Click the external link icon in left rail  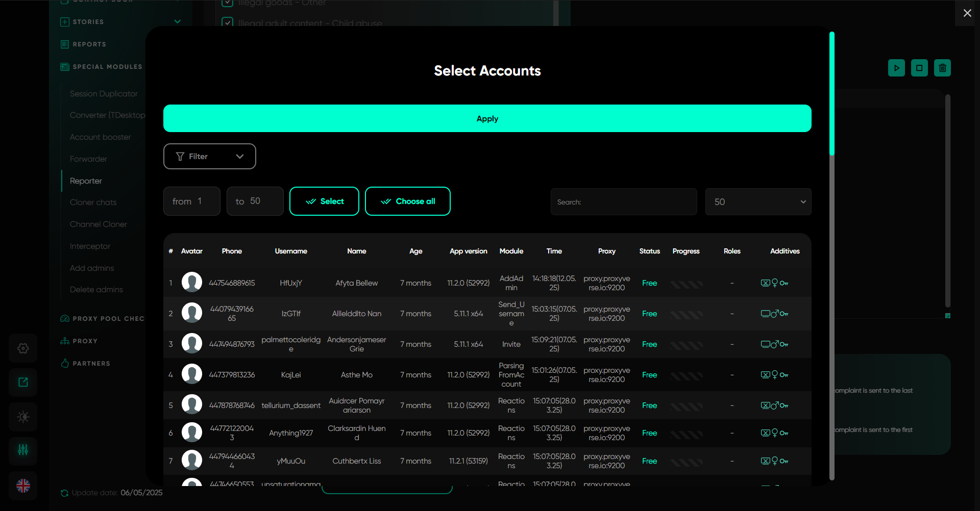coord(23,382)
